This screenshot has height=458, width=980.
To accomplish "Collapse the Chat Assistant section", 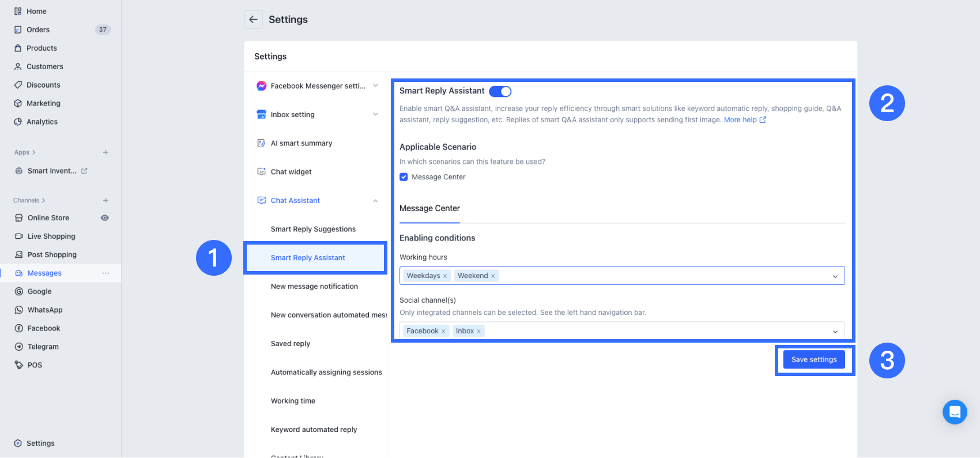I will coord(375,201).
